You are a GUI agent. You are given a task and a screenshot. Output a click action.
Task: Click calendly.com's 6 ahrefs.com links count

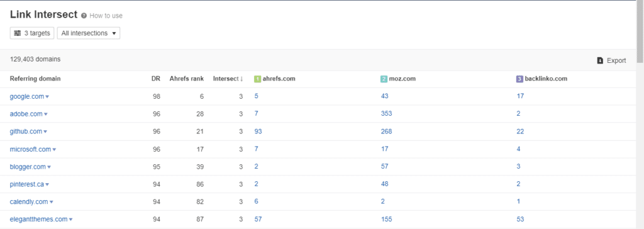257,202
